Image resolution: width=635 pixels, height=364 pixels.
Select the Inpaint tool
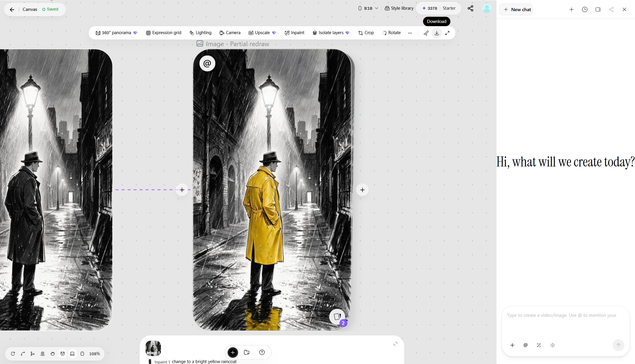[x=295, y=33]
